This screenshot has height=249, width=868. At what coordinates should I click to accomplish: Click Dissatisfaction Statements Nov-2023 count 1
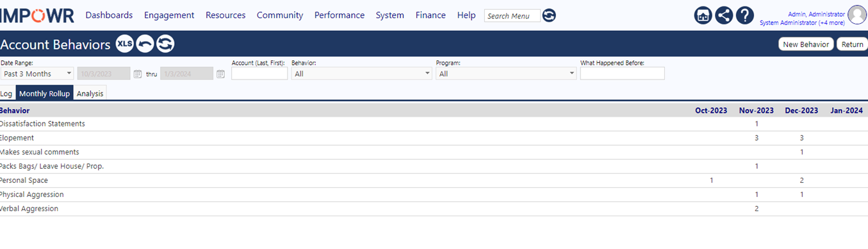757,124
